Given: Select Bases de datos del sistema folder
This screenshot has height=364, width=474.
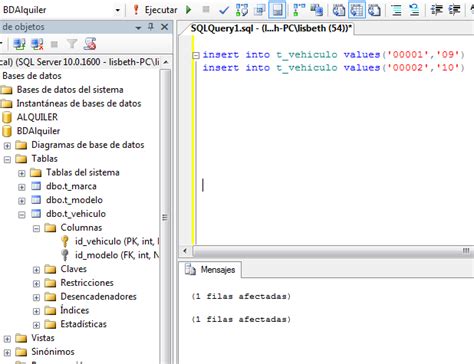Looking at the screenshot, I should (x=70, y=90).
